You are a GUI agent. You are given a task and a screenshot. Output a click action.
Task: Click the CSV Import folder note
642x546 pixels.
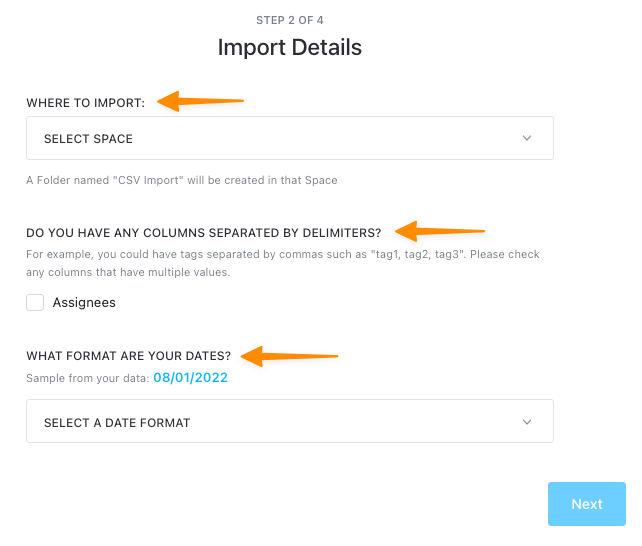point(181,181)
